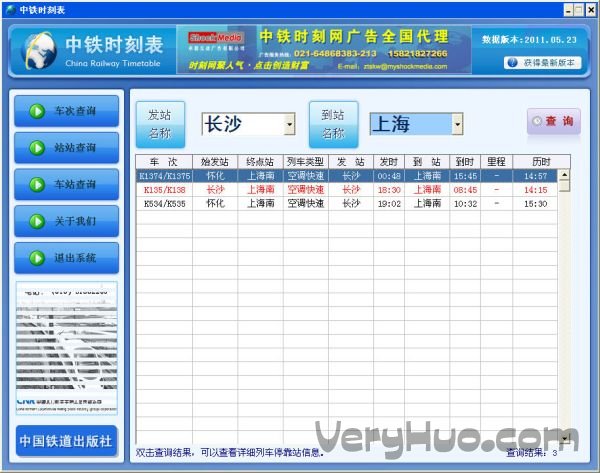600x473 pixels.
Task: Click sidebar advertisement image thumbnail
Action: tap(67, 348)
